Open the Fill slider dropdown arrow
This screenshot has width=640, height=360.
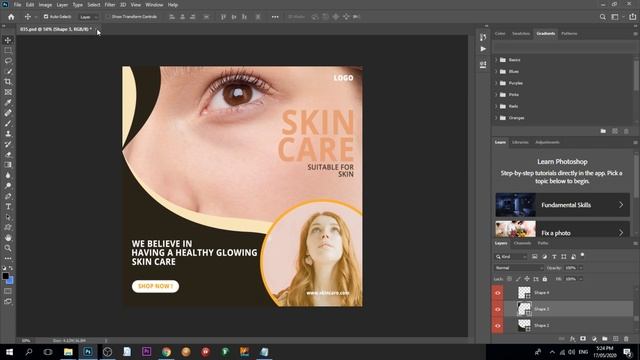point(581,279)
